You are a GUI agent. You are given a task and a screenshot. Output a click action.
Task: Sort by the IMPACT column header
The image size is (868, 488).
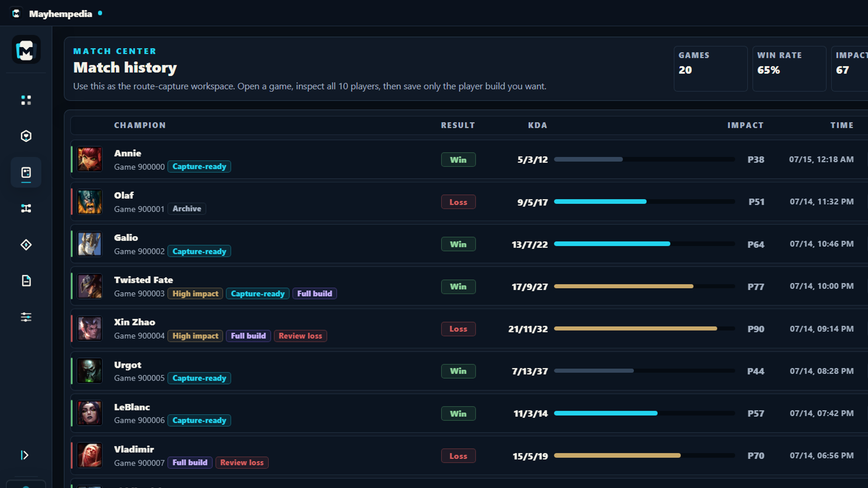point(745,125)
